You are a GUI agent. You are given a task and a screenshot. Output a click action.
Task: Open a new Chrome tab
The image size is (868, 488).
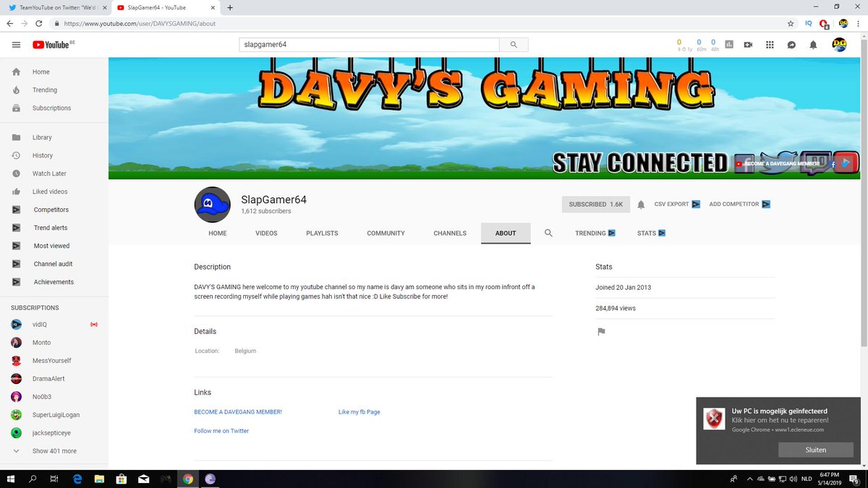click(x=230, y=7)
